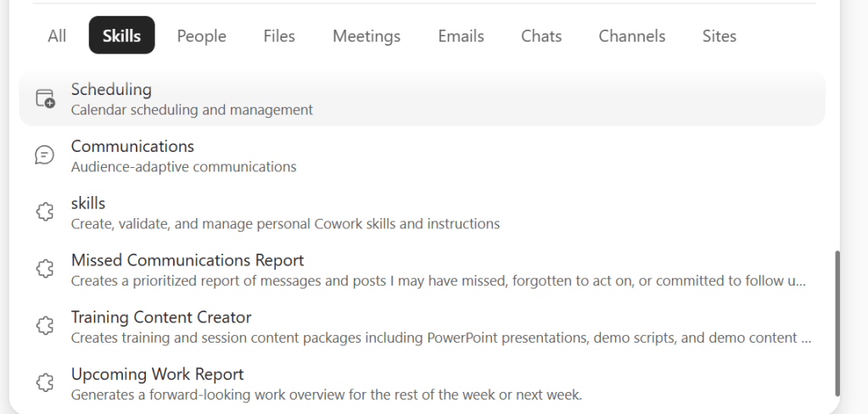Select the Channels tab
This screenshot has height=414, width=868.
(632, 36)
